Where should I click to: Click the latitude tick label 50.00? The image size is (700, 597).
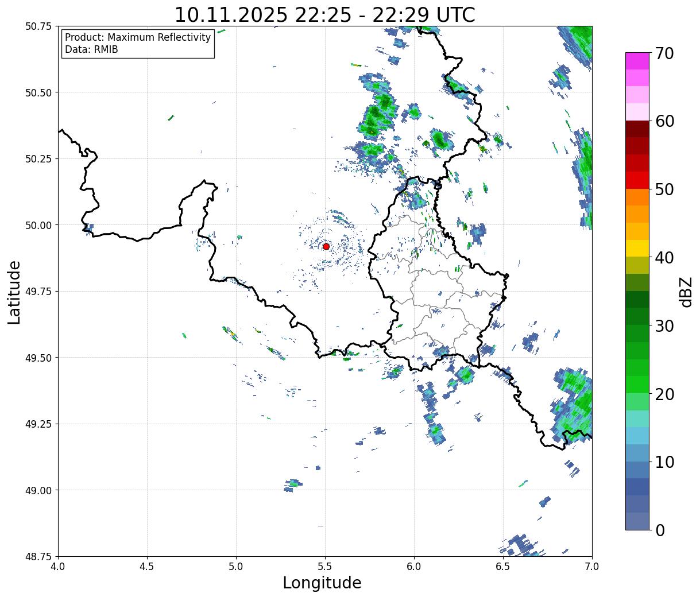click(x=38, y=225)
